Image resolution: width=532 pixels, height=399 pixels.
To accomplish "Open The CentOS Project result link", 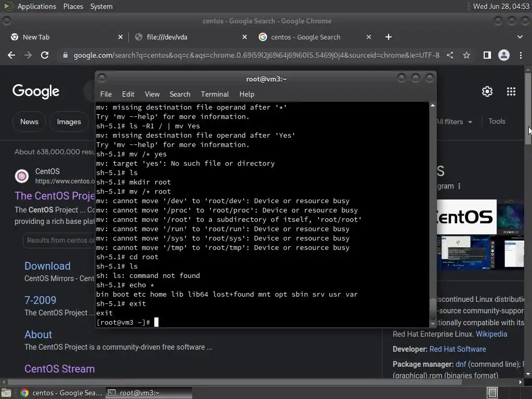I will point(55,196).
